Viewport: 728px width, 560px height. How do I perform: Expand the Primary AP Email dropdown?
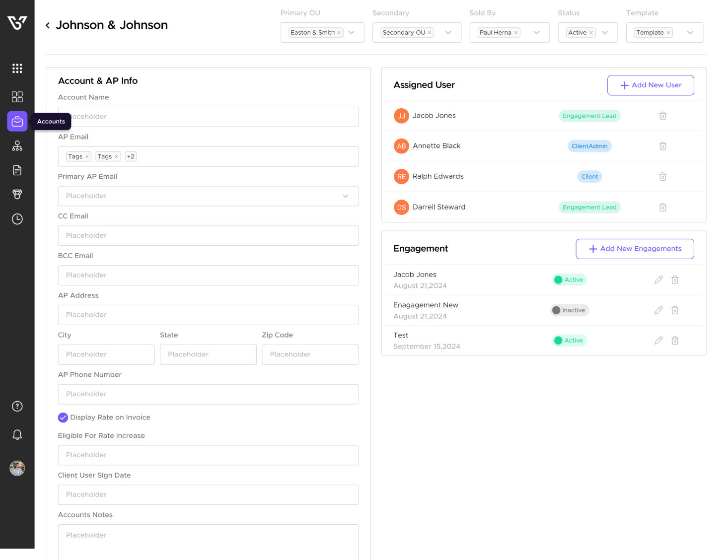tap(346, 196)
